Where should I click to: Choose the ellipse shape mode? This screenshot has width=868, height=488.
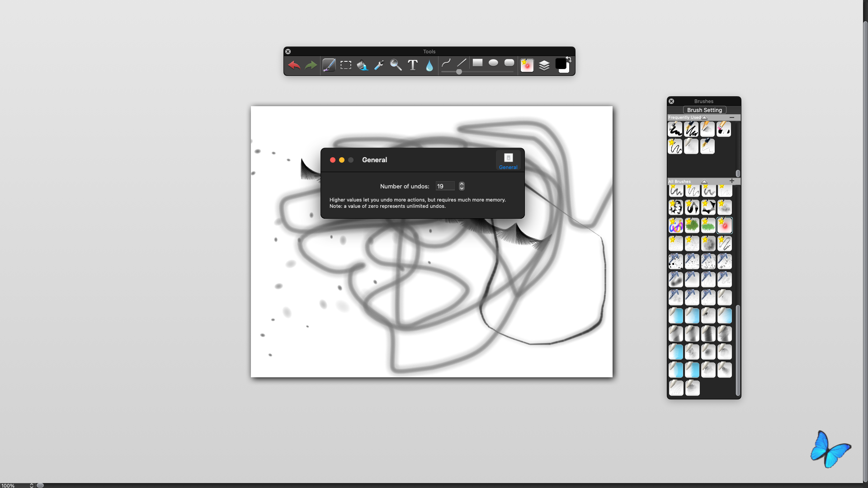click(x=493, y=63)
